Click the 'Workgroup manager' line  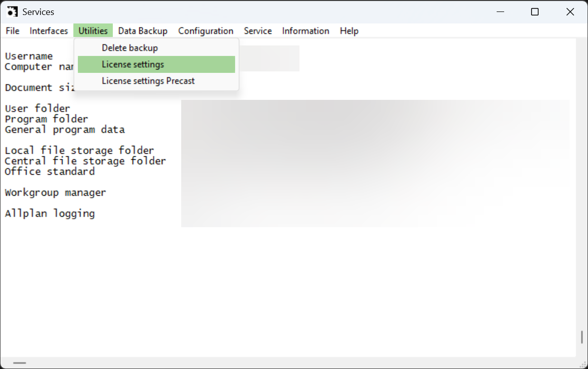tap(55, 192)
